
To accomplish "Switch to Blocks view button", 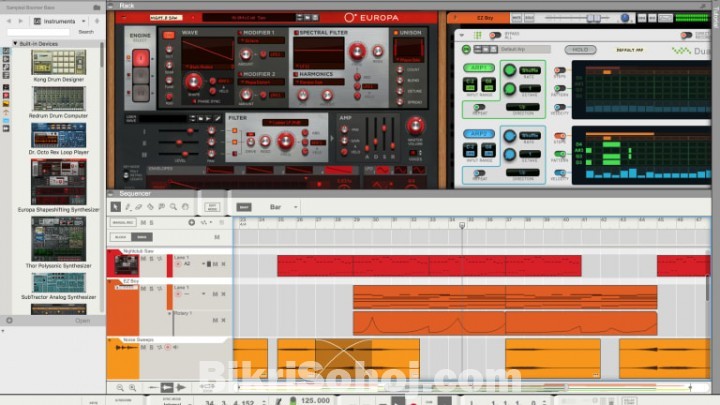I will (x=121, y=237).
